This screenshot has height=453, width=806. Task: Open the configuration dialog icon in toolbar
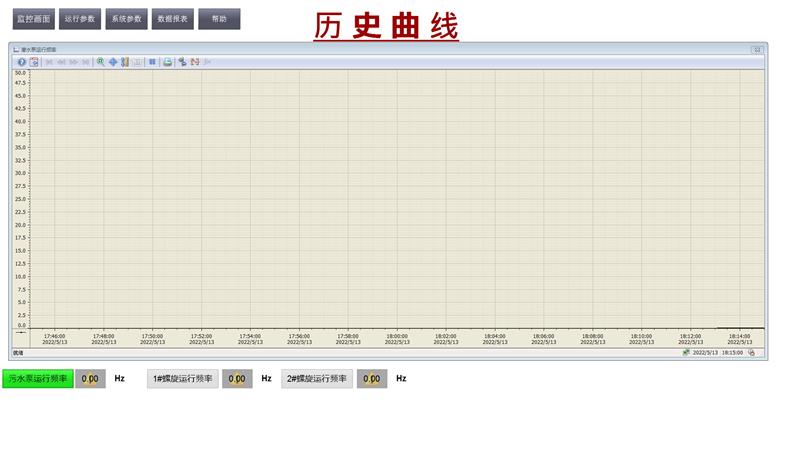coord(34,62)
